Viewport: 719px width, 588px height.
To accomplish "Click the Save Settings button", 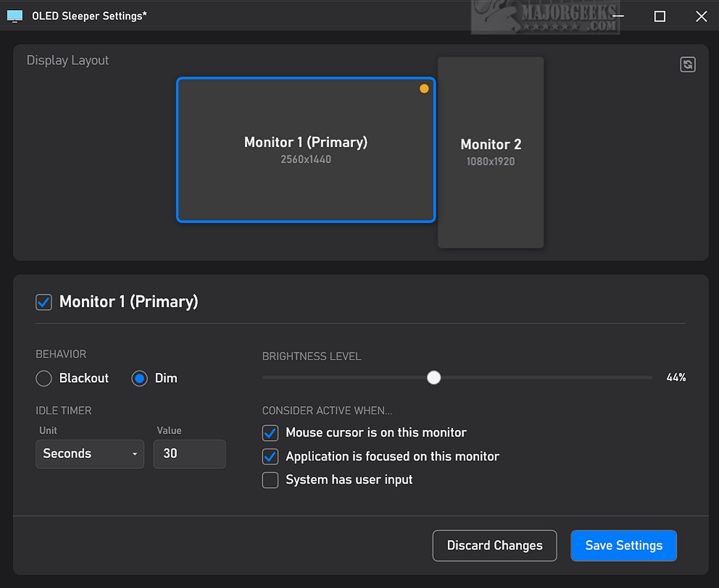I will [x=624, y=546].
